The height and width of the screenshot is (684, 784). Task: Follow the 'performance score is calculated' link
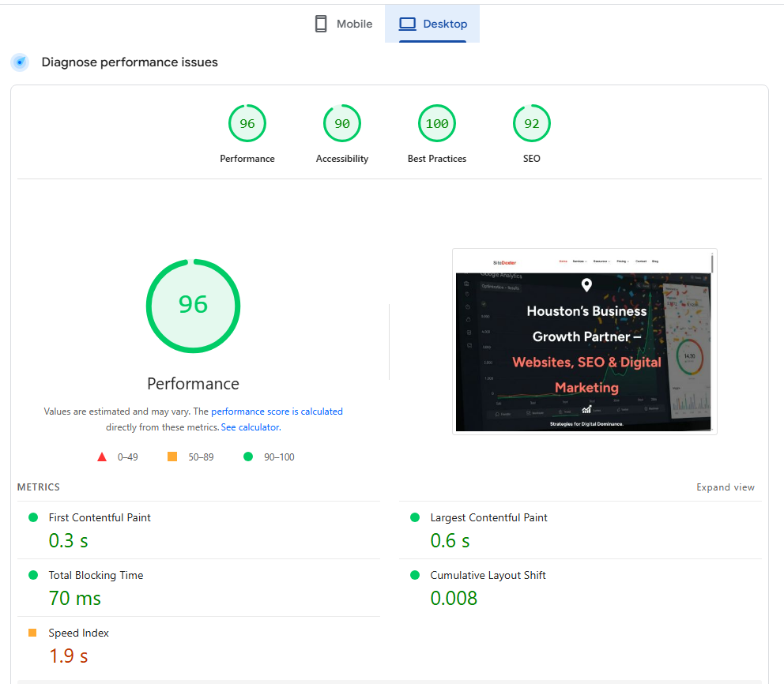coord(277,412)
